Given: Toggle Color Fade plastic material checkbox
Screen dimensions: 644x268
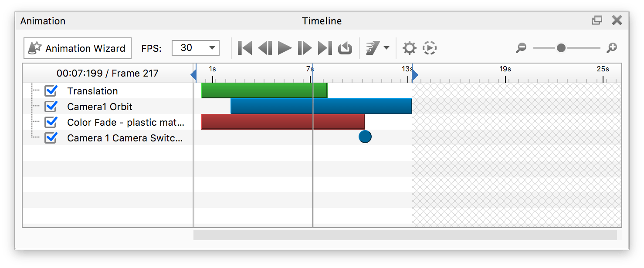Looking at the screenshot, I should click(51, 122).
